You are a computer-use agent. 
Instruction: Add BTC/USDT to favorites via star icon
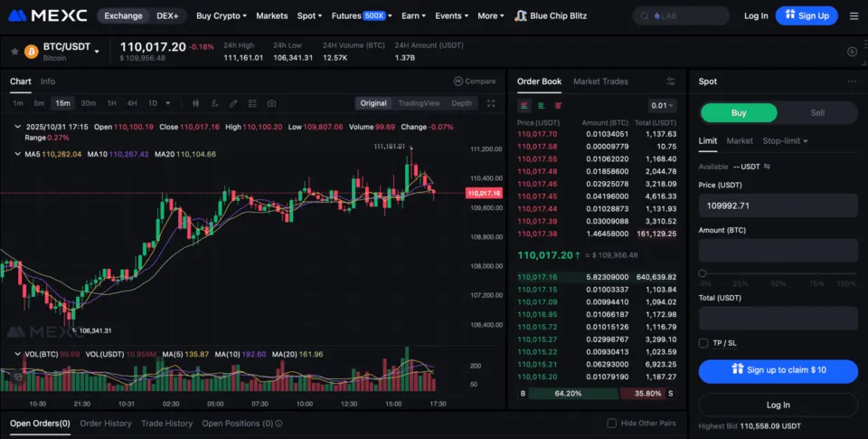click(14, 52)
